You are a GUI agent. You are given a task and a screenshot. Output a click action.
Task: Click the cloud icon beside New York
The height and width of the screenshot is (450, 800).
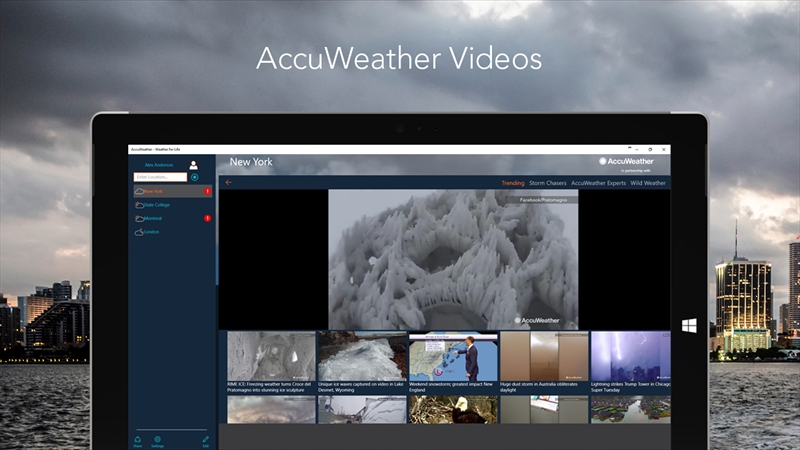click(139, 191)
